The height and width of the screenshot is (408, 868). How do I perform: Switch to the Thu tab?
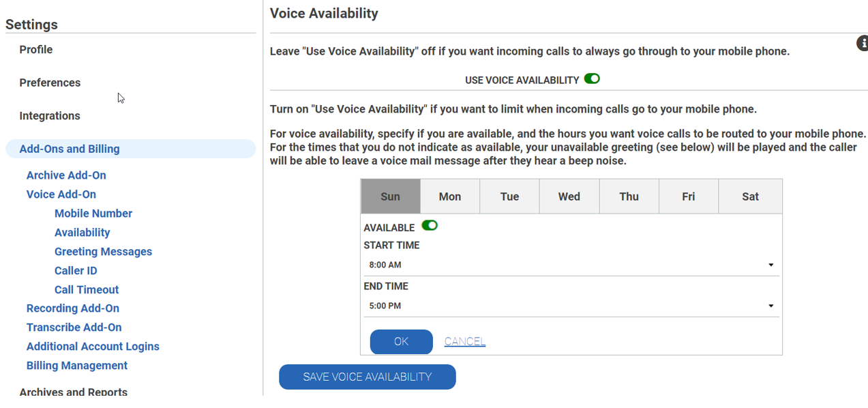tap(629, 196)
